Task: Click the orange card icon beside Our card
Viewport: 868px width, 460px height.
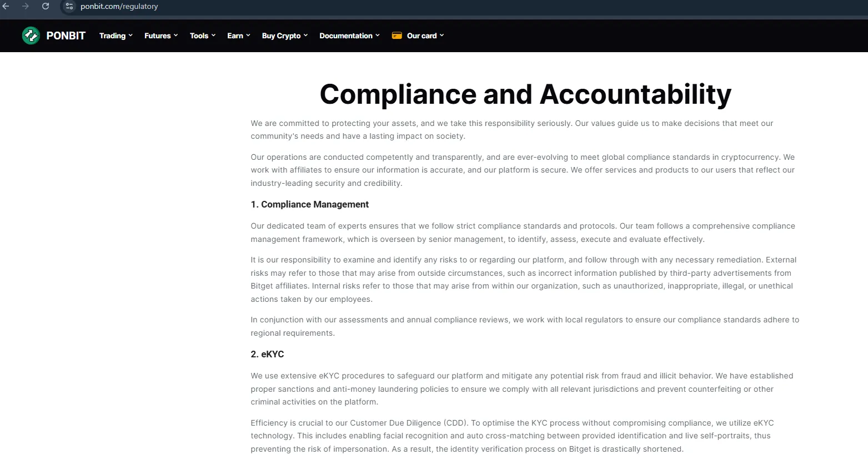Action: pos(397,36)
